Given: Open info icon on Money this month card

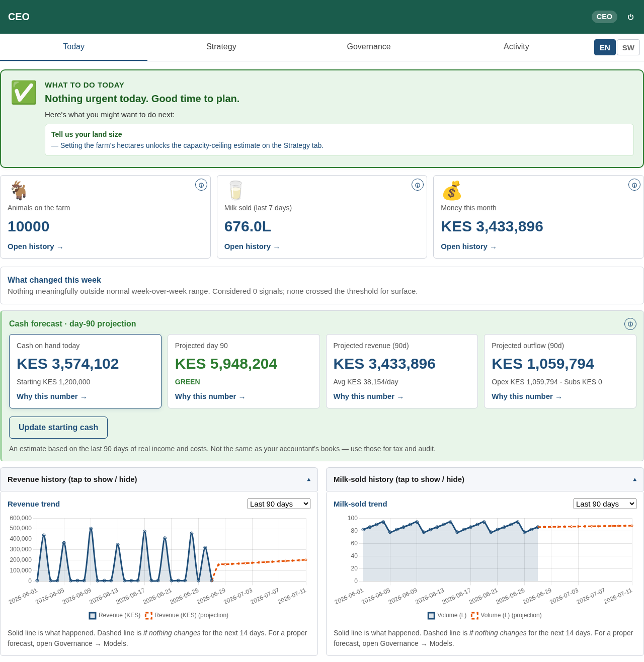Looking at the screenshot, I should click(x=634, y=185).
